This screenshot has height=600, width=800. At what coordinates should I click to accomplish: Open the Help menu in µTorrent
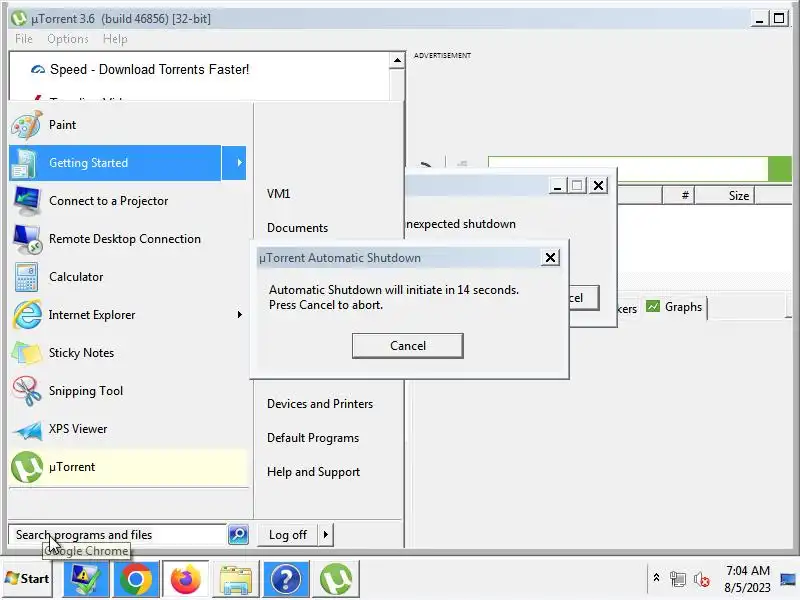coord(115,39)
